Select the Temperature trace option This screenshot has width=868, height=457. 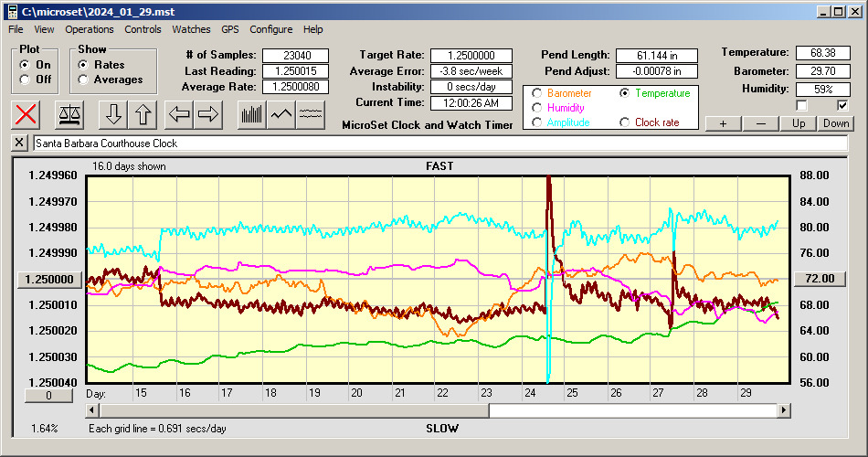tap(624, 93)
